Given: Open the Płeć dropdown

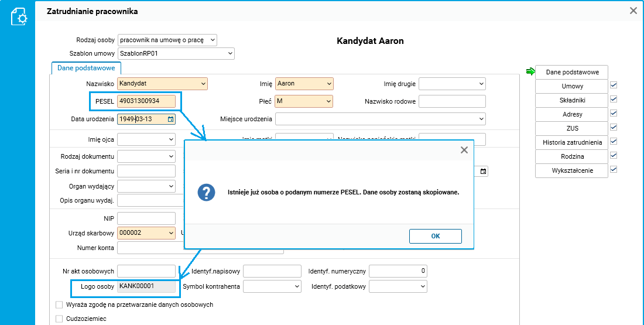Looking at the screenshot, I should coord(304,101).
